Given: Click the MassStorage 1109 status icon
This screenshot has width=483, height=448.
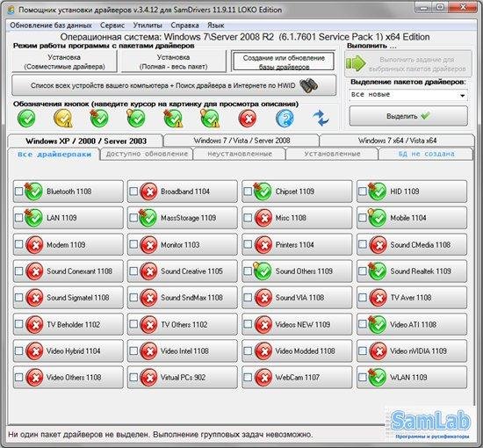Looking at the screenshot, I should click(148, 218).
